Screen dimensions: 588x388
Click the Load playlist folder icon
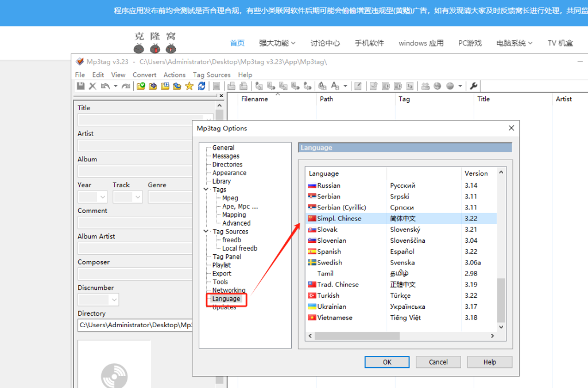pyautogui.click(x=165, y=86)
